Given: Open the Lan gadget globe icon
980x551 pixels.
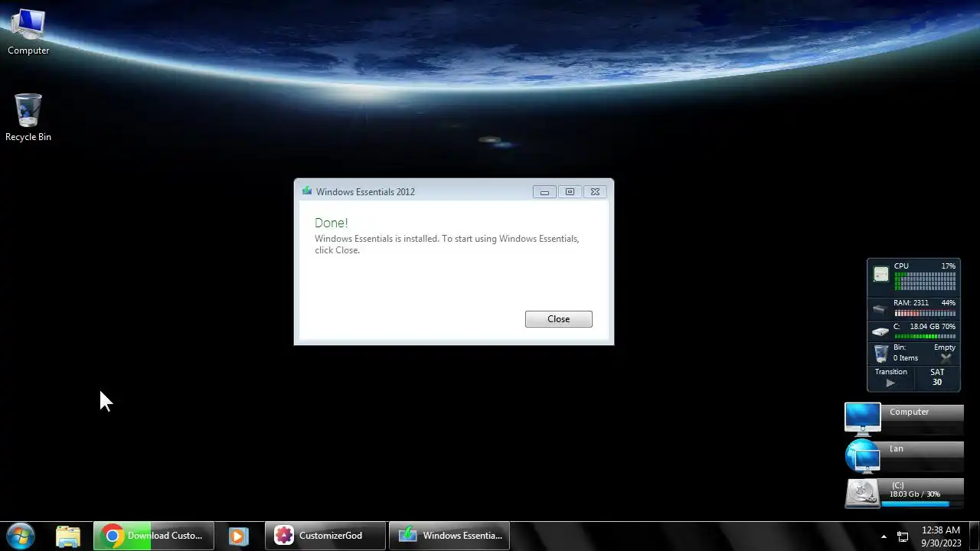Looking at the screenshot, I should (x=863, y=456).
